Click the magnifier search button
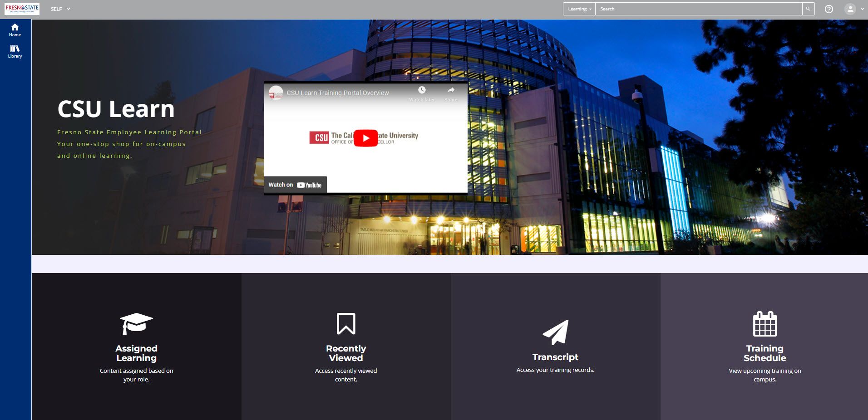868x420 pixels. pyautogui.click(x=808, y=9)
